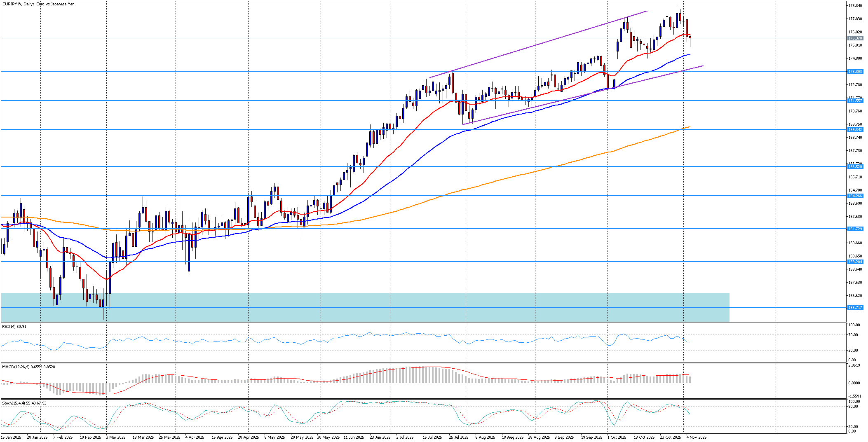Click the 164.266 level label on price axis
The width and height of the screenshot is (868, 442).
click(x=855, y=196)
